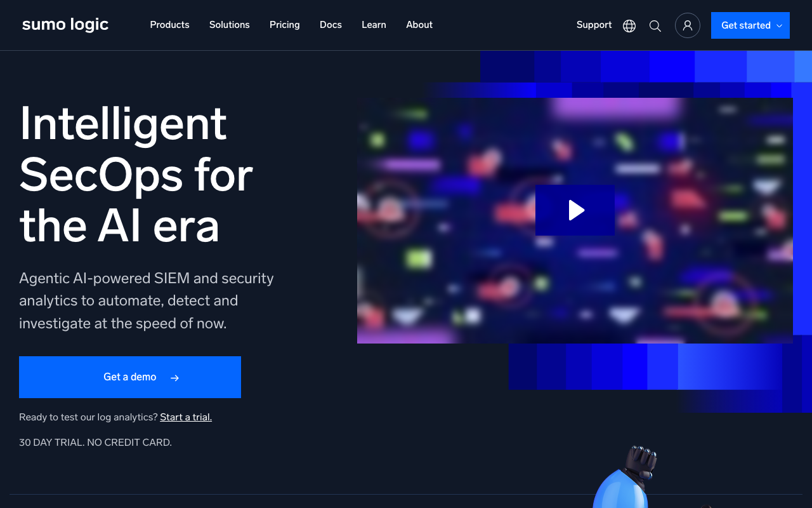Screen dimensions: 812x508
Task: Visit the Support link
Action: (x=594, y=25)
